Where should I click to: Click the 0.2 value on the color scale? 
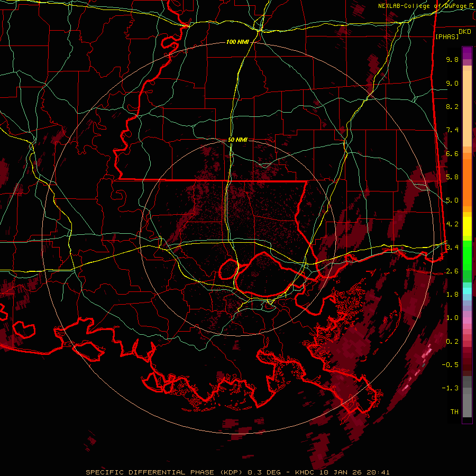[452, 342]
